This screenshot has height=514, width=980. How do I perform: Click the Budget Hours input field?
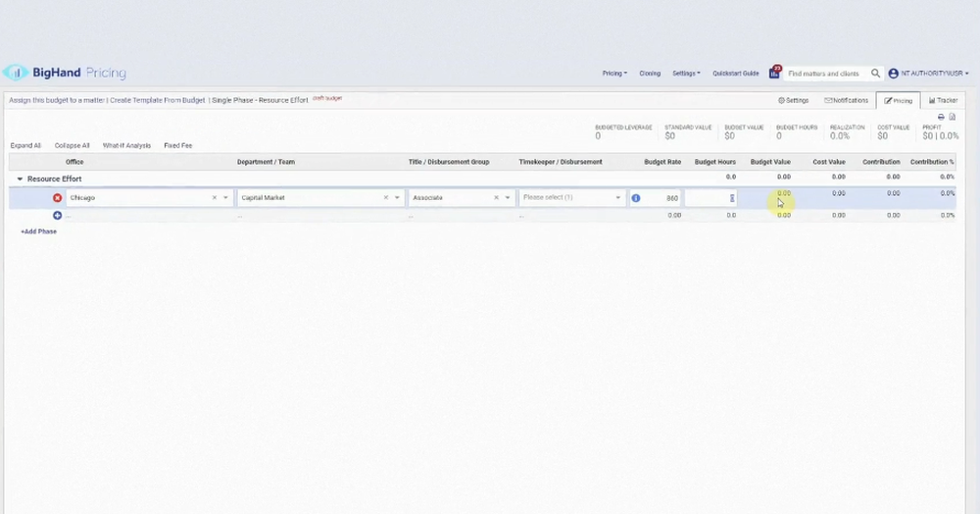pos(711,197)
